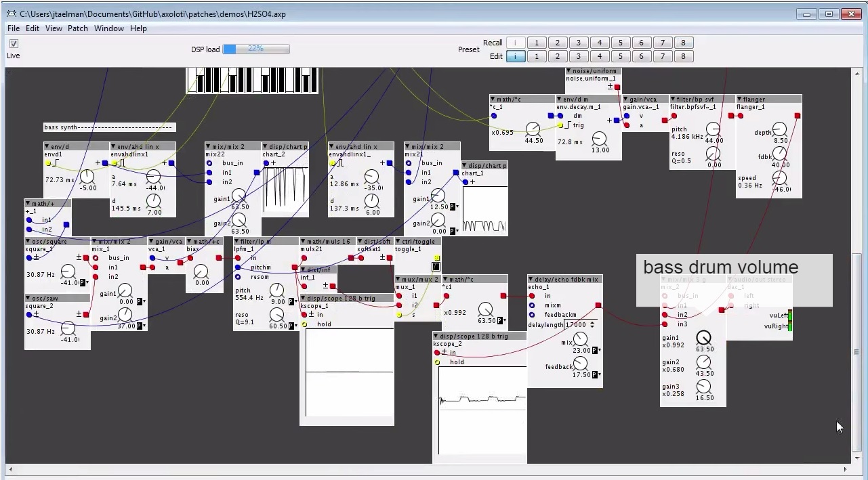Click echo_1 feedbackm inlet port

532,315
